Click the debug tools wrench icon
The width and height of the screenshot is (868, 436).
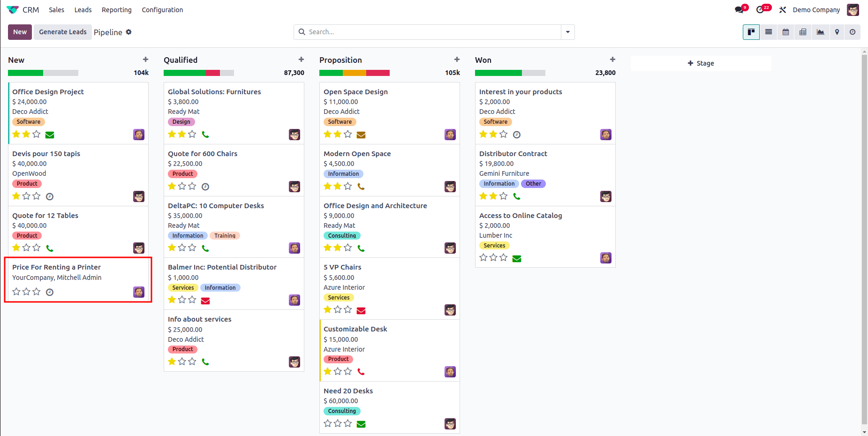[x=783, y=10]
